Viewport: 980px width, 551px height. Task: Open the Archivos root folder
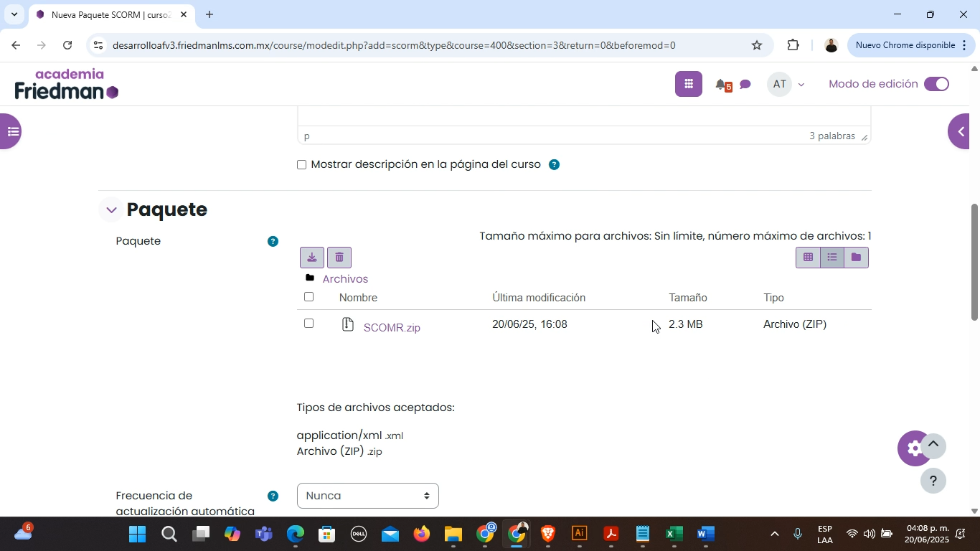click(345, 279)
